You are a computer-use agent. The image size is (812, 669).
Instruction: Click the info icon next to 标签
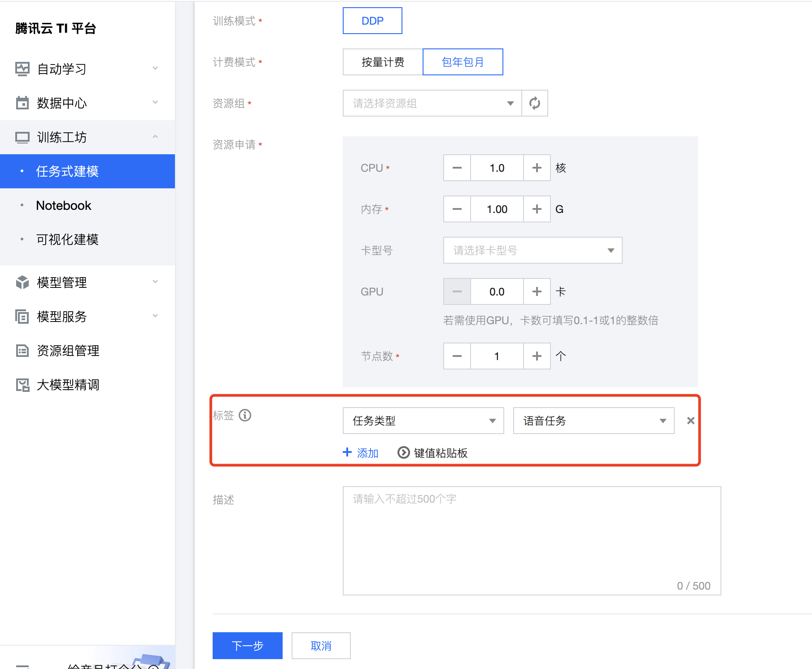click(245, 415)
